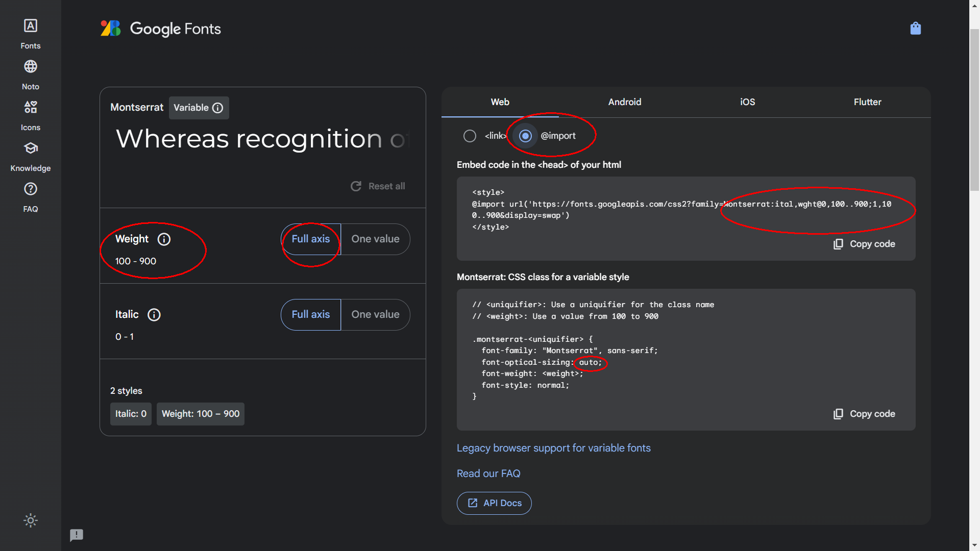Click the Italic: 0 style chip
980x551 pixels.
click(131, 414)
